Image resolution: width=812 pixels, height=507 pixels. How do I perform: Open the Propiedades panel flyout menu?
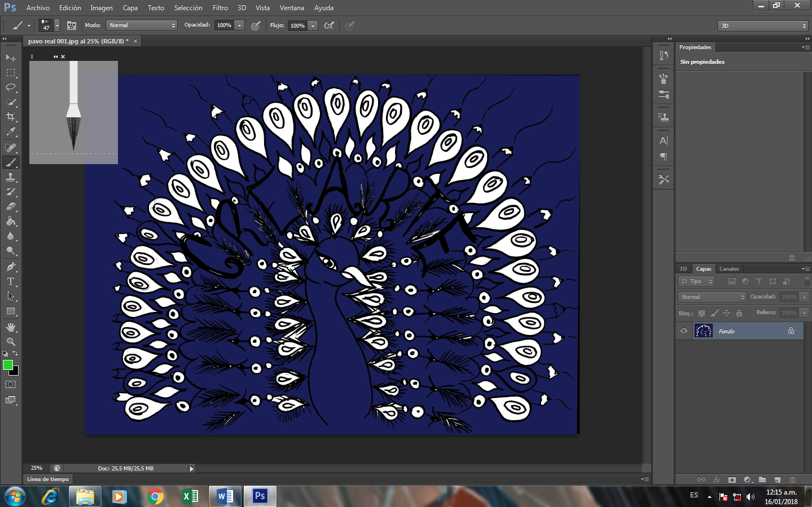click(x=805, y=47)
